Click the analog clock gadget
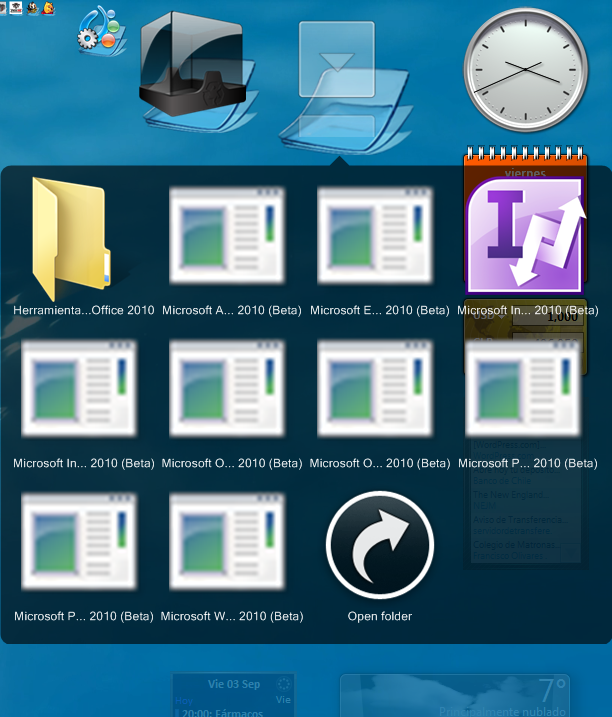The image size is (612, 717). click(526, 70)
